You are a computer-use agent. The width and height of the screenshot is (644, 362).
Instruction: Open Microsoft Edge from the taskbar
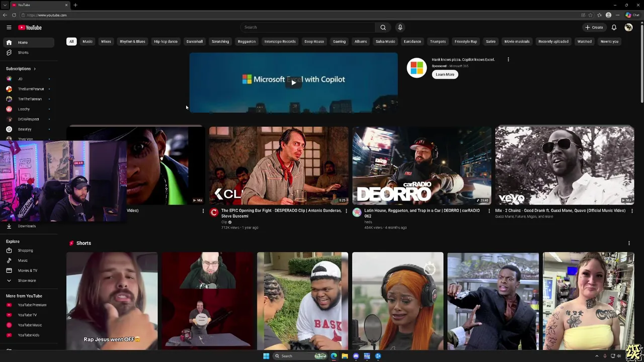(x=334, y=356)
